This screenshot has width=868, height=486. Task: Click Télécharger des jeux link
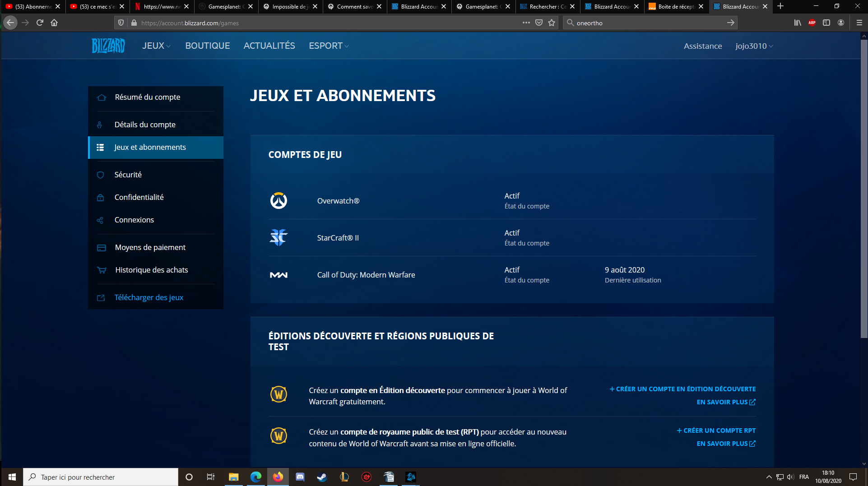[x=149, y=297]
